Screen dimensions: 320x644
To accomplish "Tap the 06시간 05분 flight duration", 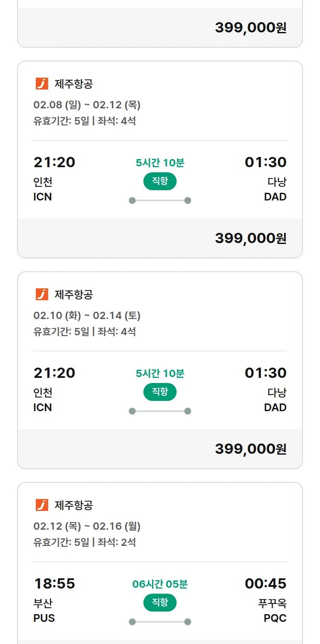I will point(160,584).
